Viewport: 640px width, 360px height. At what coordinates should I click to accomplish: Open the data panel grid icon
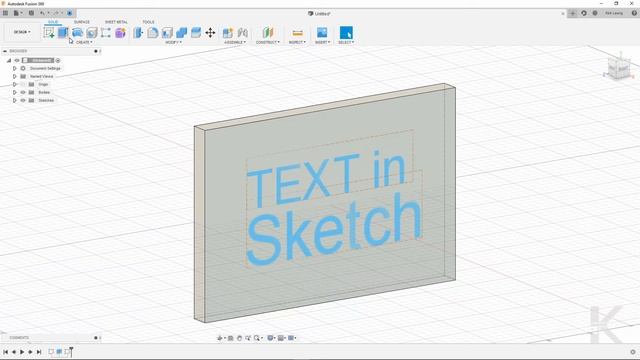tap(5, 13)
